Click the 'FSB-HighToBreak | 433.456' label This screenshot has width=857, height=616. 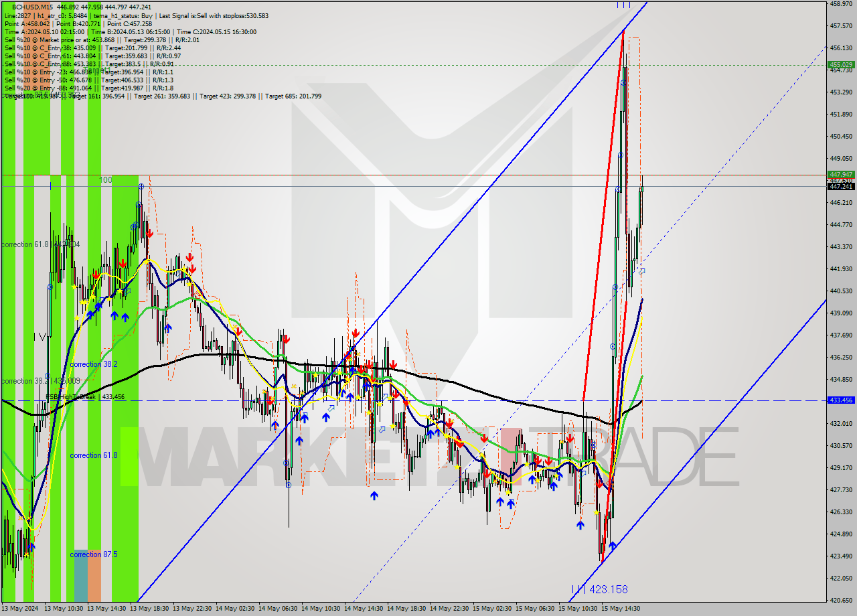click(x=85, y=397)
